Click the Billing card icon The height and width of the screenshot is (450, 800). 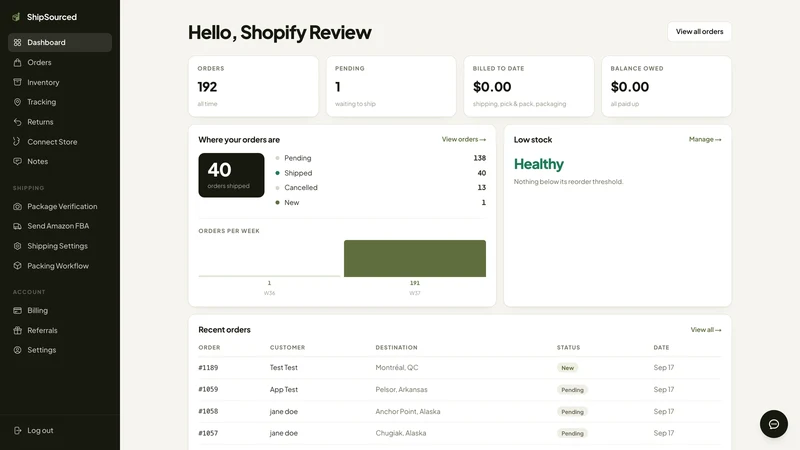tap(17, 310)
